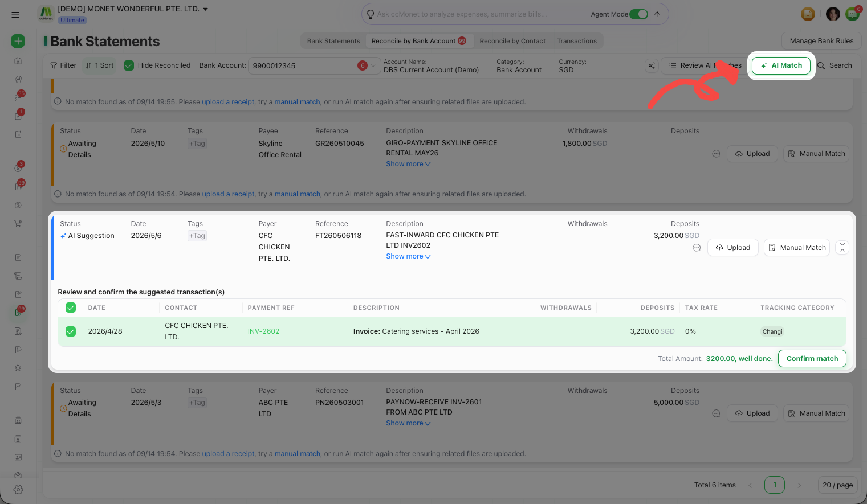Upload receipt for Skyline Office Rental row
This screenshot has height=504, width=867.
pos(752,154)
